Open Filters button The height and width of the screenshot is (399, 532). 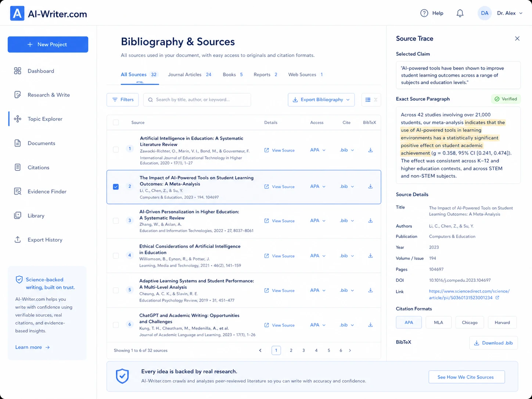122,100
